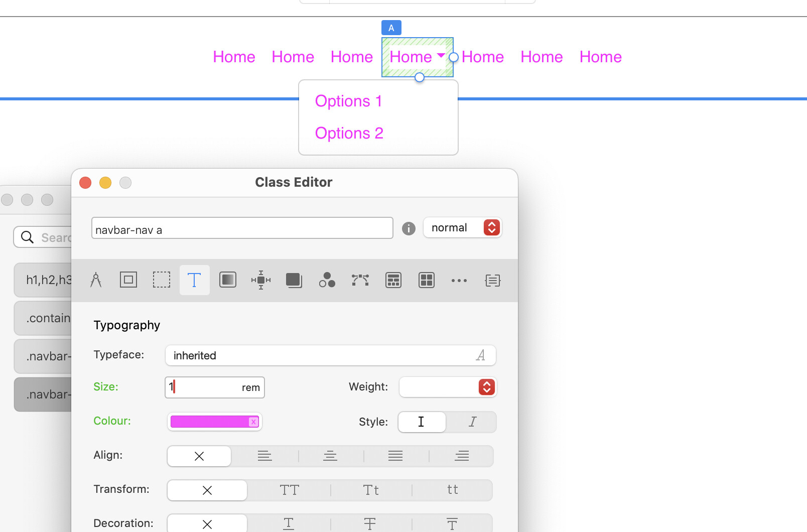Image resolution: width=807 pixels, height=532 pixels.
Task: Choose Options 2 from dropdown menu
Action: point(349,134)
